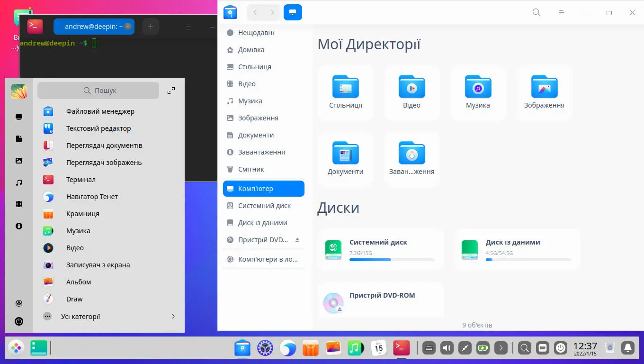This screenshot has height=364, width=644.
Task: Open settings gear in launcher sidebar
Action: (19, 303)
